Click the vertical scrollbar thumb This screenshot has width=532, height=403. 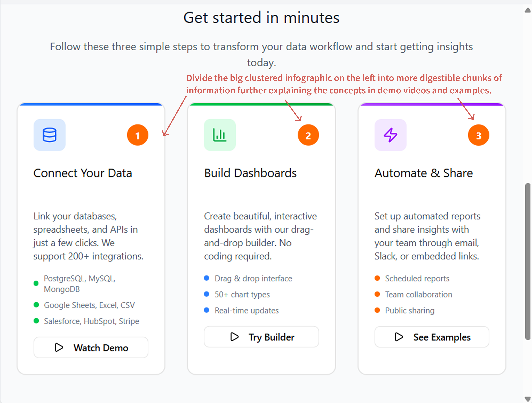click(x=528, y=262)
